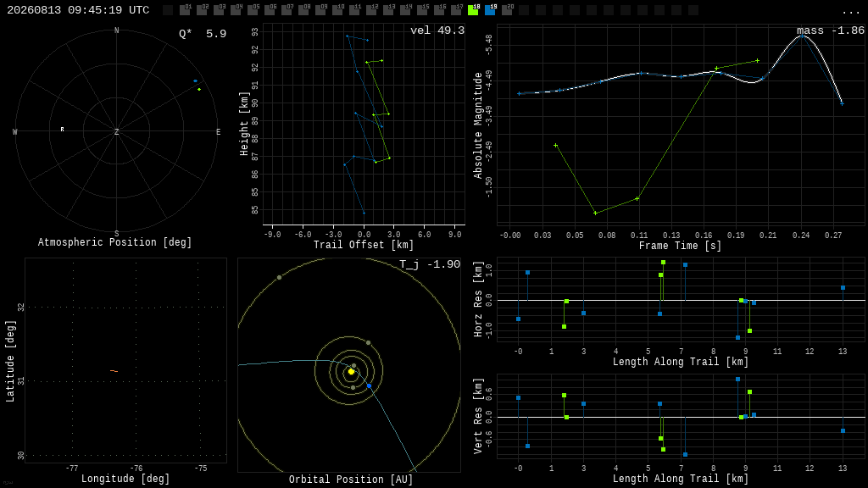868x488 pixels.
Task: Click the 0.16 tick on Frame Time axis
Action: [704, 236]
